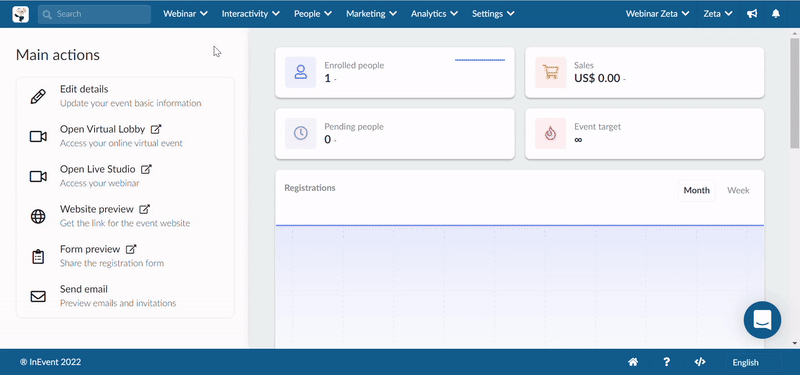Open the Webinar Zeta event dropdown
800x375 pixels.
[x=659, y=14]
